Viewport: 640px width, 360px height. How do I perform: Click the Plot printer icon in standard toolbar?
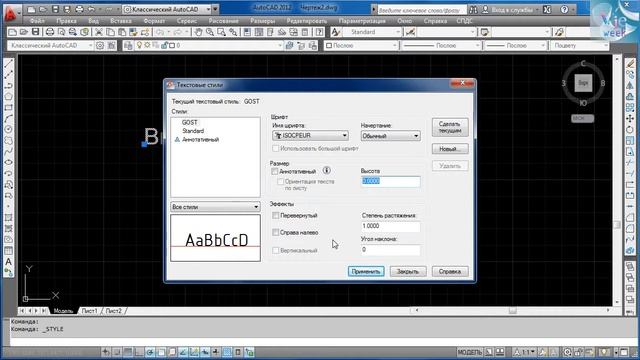[50, 32]
